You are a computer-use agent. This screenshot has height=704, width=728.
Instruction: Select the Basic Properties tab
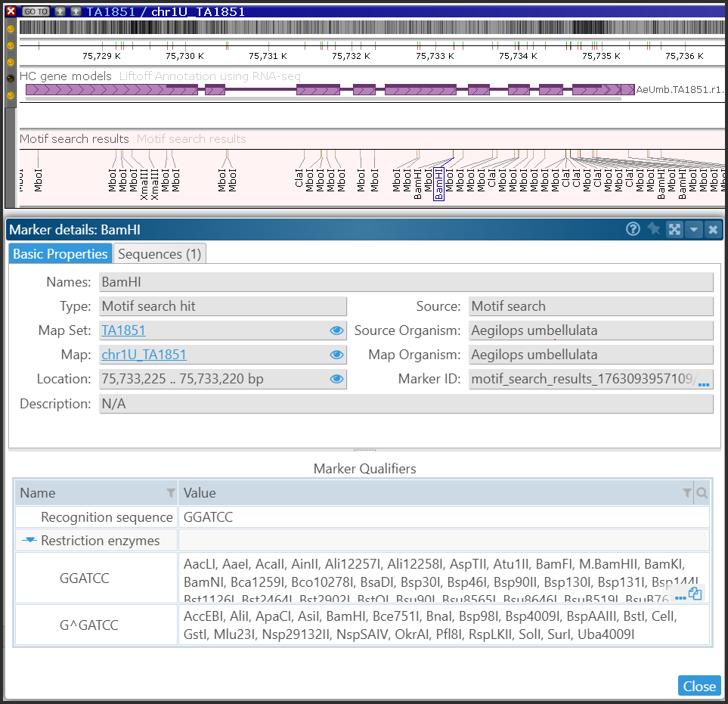tap(60, 254)
